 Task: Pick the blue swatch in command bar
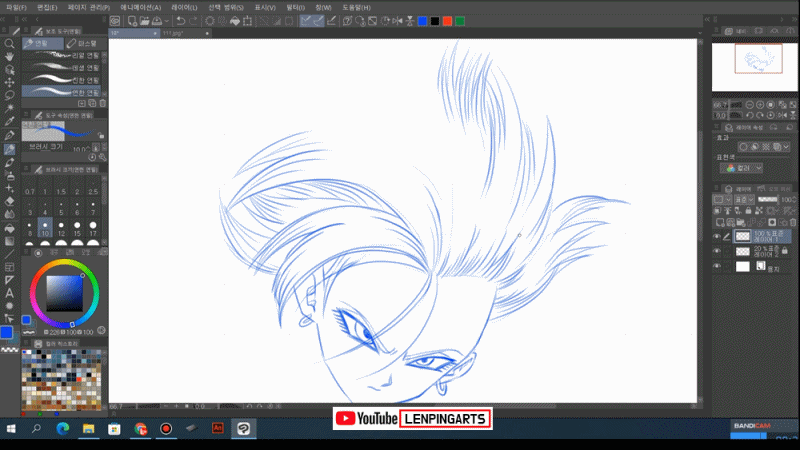point(422,21)
